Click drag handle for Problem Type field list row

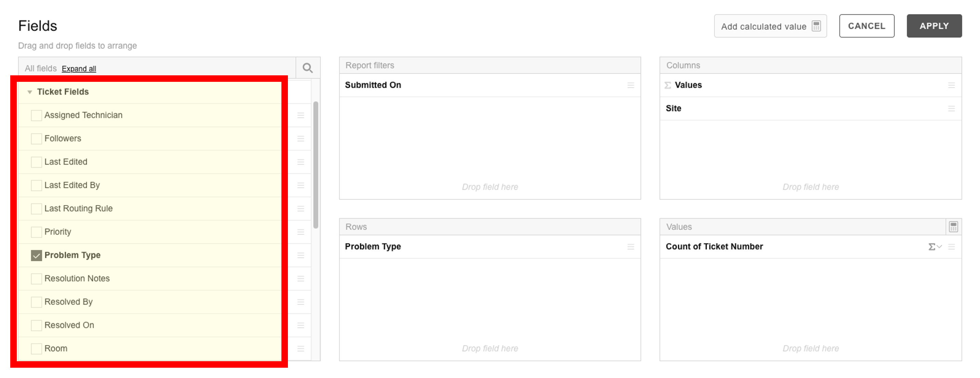pyautogui.click(x=301, y=255)
